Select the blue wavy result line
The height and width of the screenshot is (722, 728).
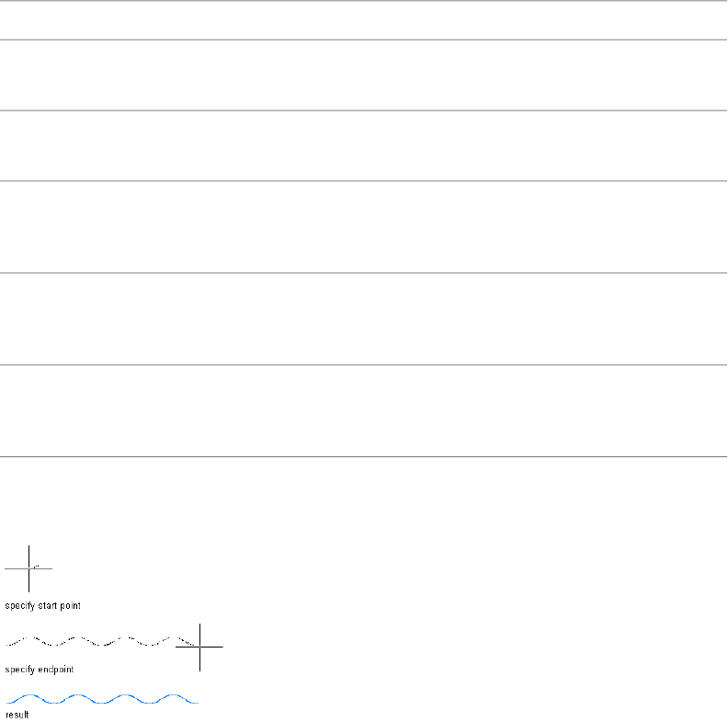click(101, 700)
